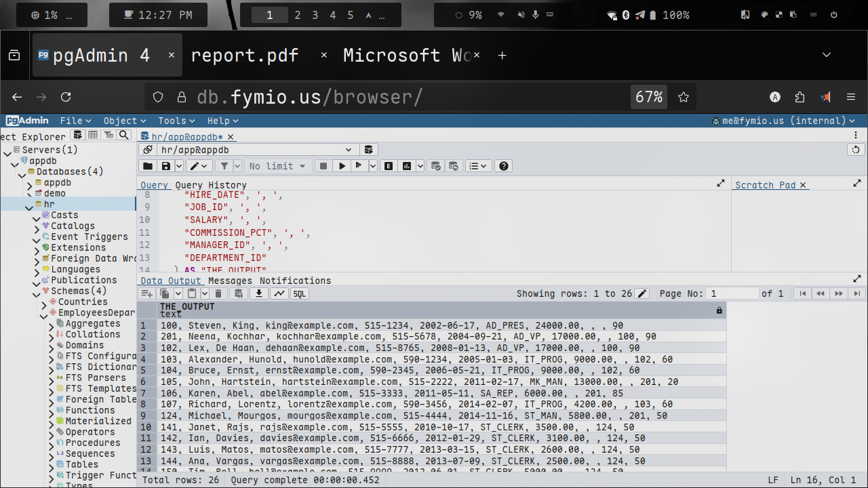Click the SQL button in results toolbar
The height and width of the screenshot is (488, 868).
point(299,293)
